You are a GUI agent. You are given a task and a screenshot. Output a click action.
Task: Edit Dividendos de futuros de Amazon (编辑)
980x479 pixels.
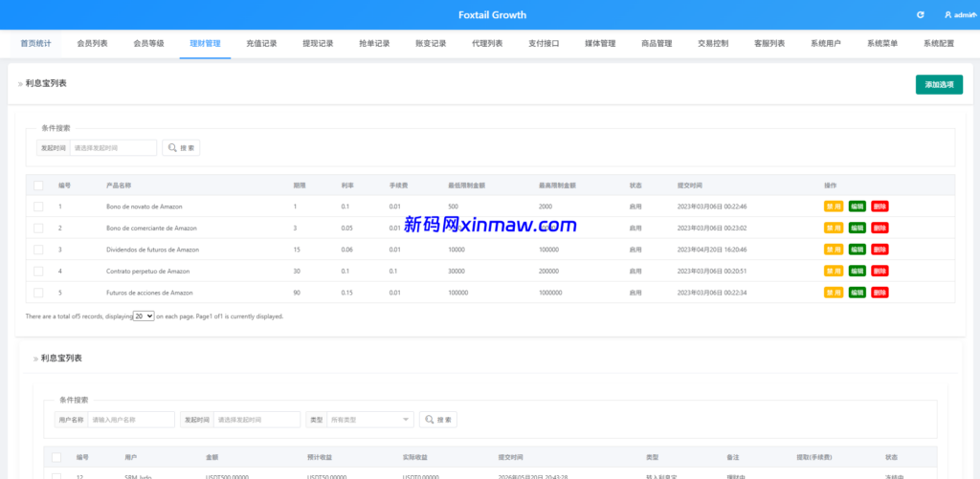(x=857, y=250)
